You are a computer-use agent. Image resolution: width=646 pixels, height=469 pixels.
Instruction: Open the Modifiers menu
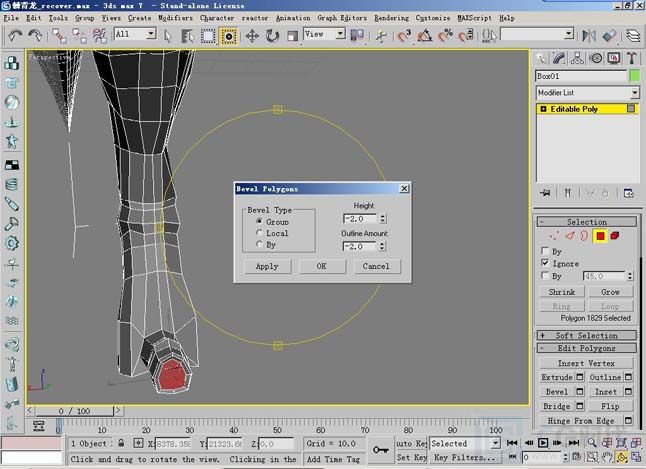click(x=176, y=18)
